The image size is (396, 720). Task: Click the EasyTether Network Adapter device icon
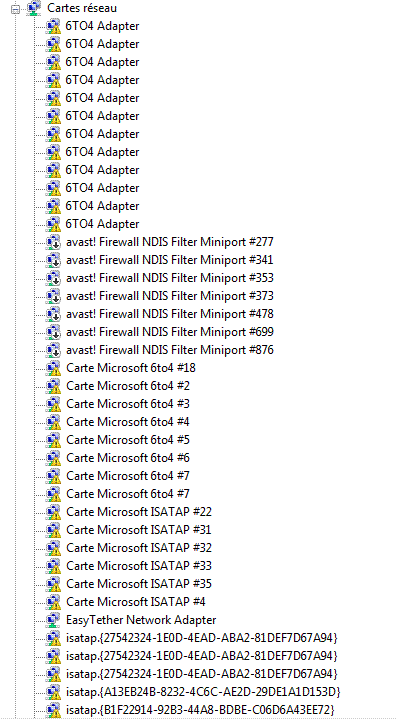pos(53,619)
